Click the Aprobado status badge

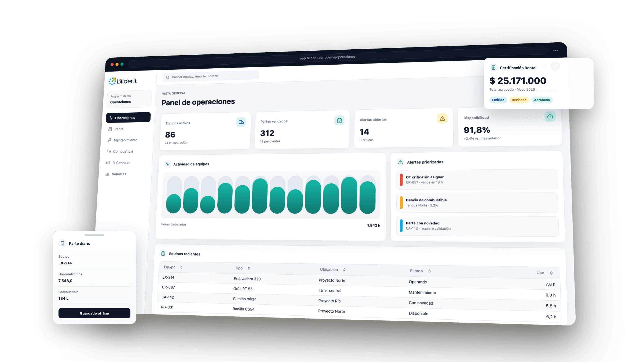pyautogui.click(x=542, y=100)
